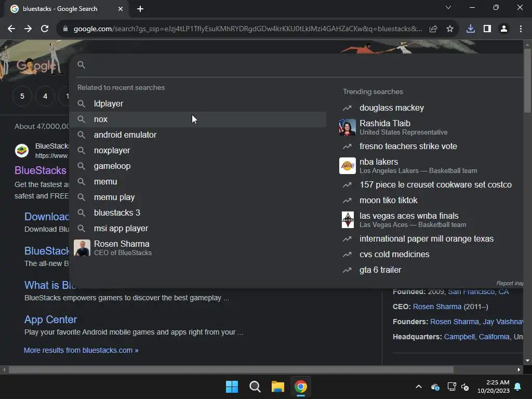Open site information lock icon
532x399 pixels.
click(65, 29)
